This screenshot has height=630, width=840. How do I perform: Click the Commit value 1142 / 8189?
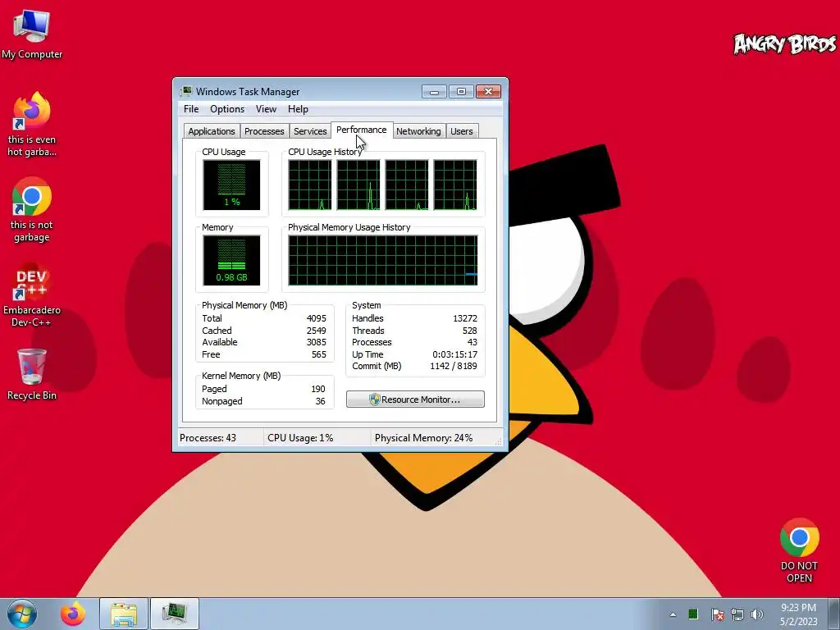pyautogui.click(x=453, y=366)
